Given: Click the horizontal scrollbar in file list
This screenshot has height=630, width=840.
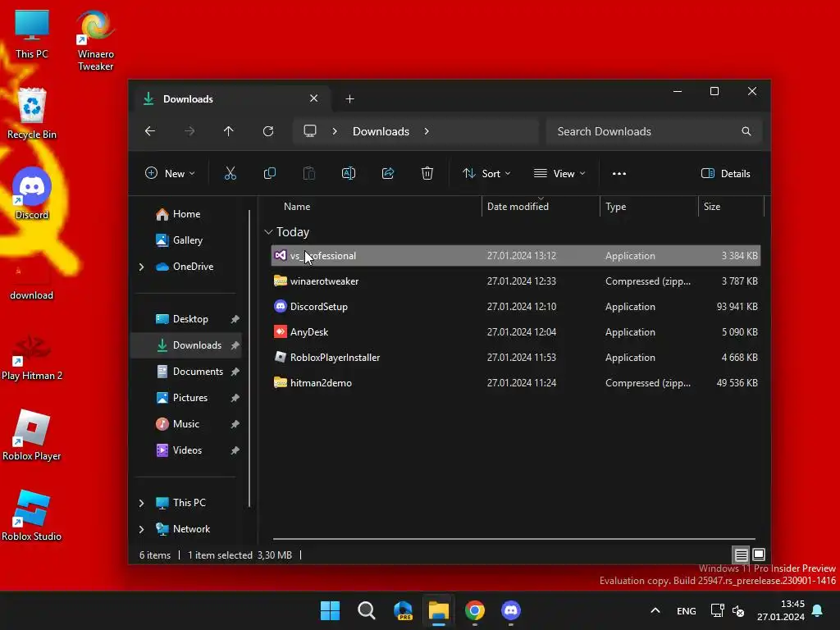Looking at the screenshot, I should point(514,539).
